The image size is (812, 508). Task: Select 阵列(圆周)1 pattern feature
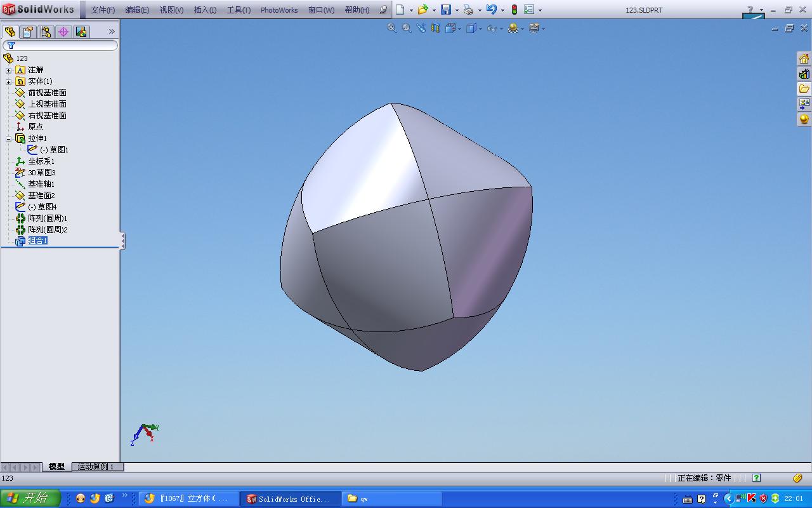(x=42, y=218)
